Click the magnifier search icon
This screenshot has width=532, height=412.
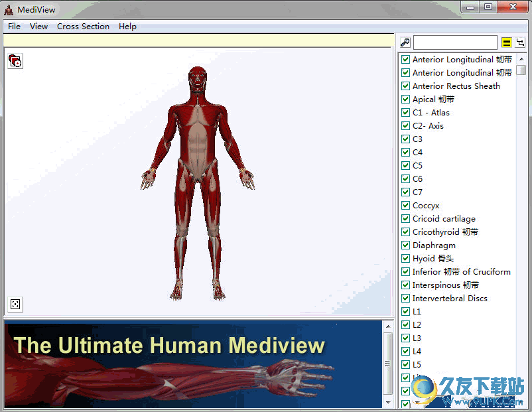pos(405,42)
